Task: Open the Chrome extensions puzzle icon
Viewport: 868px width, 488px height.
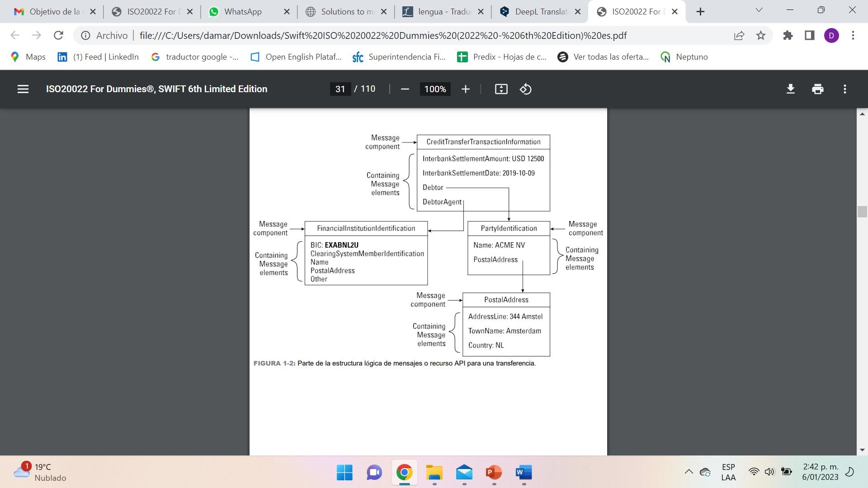Action: (788, 35)
